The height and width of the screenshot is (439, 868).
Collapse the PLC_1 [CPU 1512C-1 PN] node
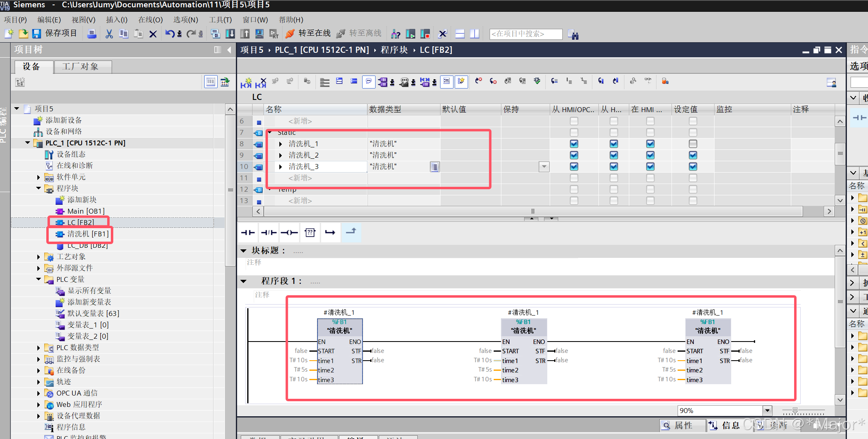28,143
